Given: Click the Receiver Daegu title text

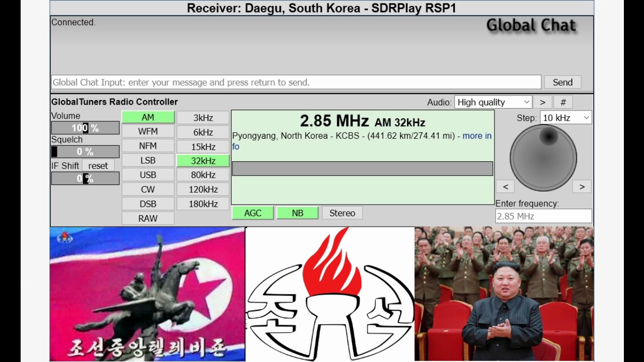Looking at the screenshot, I should pyautogui.click(x=321, y=8).
